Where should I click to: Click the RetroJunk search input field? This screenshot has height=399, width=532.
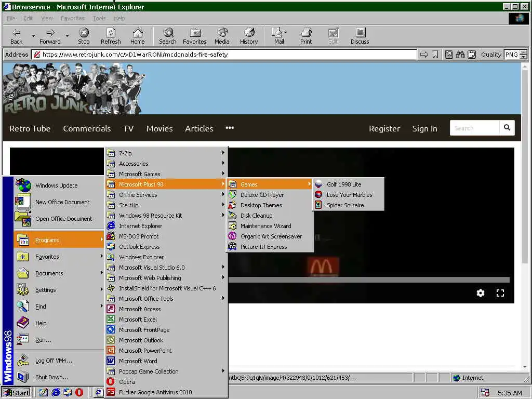pyautogui.click(x=474, y=128)
